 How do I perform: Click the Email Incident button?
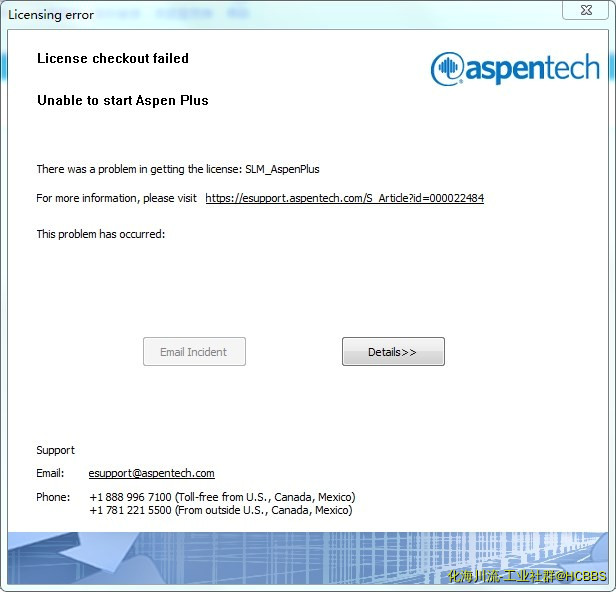point(194,352)
